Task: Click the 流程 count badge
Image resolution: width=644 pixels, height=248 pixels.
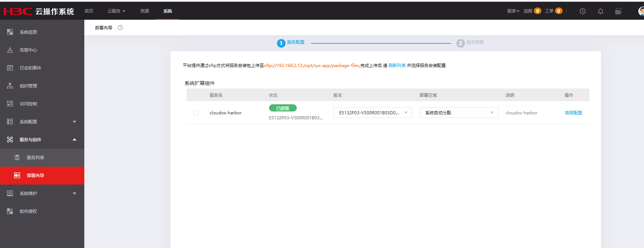Action: [537, 11]
